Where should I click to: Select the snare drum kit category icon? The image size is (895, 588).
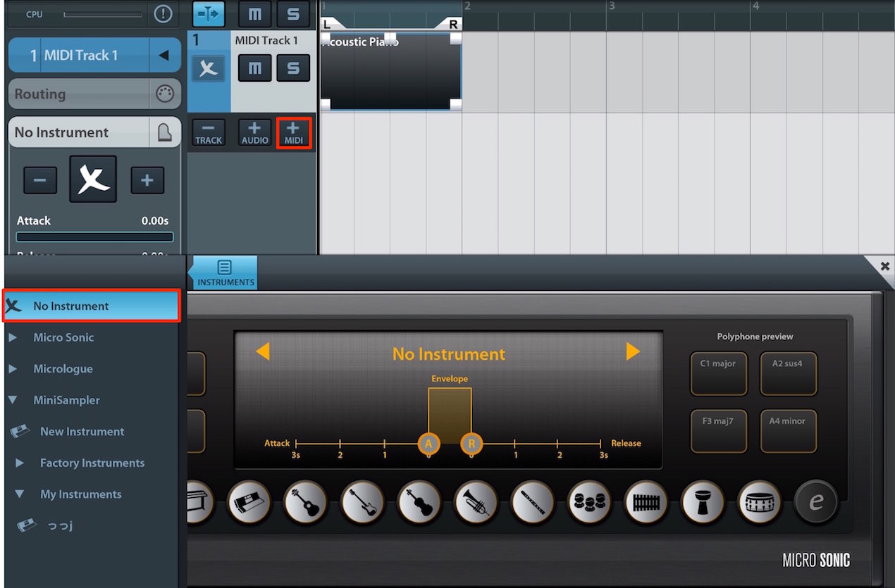(760, 501)
